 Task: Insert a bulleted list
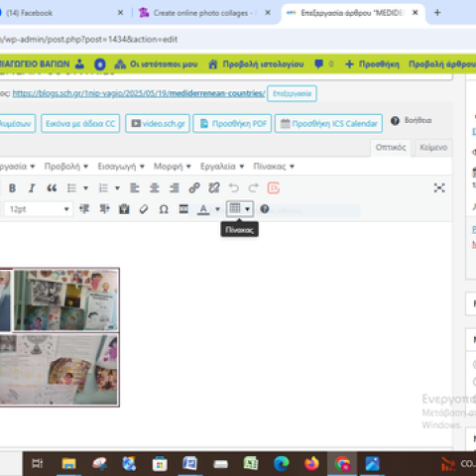tap(71, 188)
